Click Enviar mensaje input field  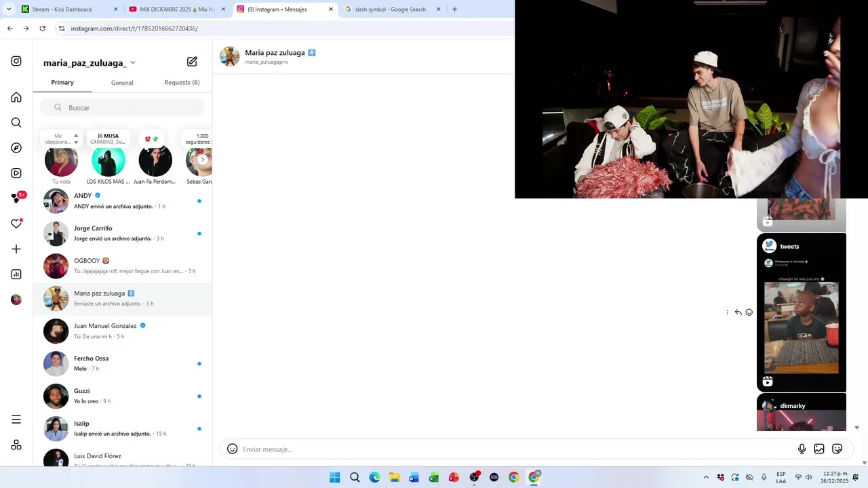click(515, 449)
